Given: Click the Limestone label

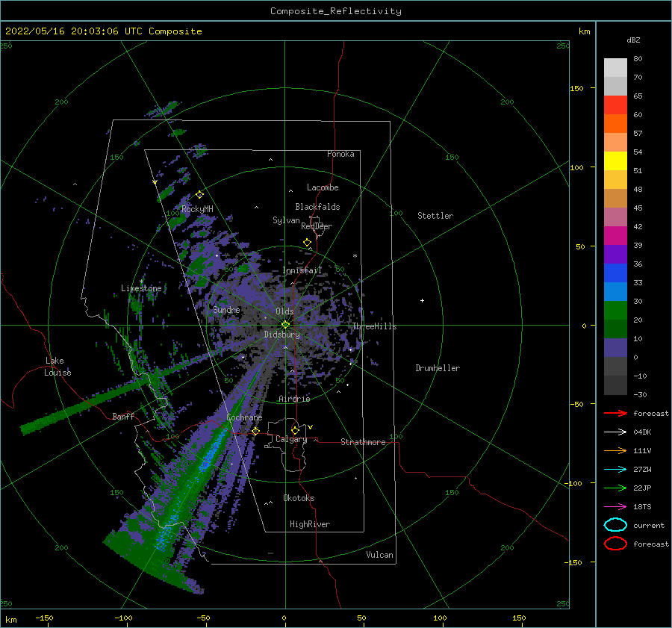Looking at the screenshot, I should pos(141,288).
